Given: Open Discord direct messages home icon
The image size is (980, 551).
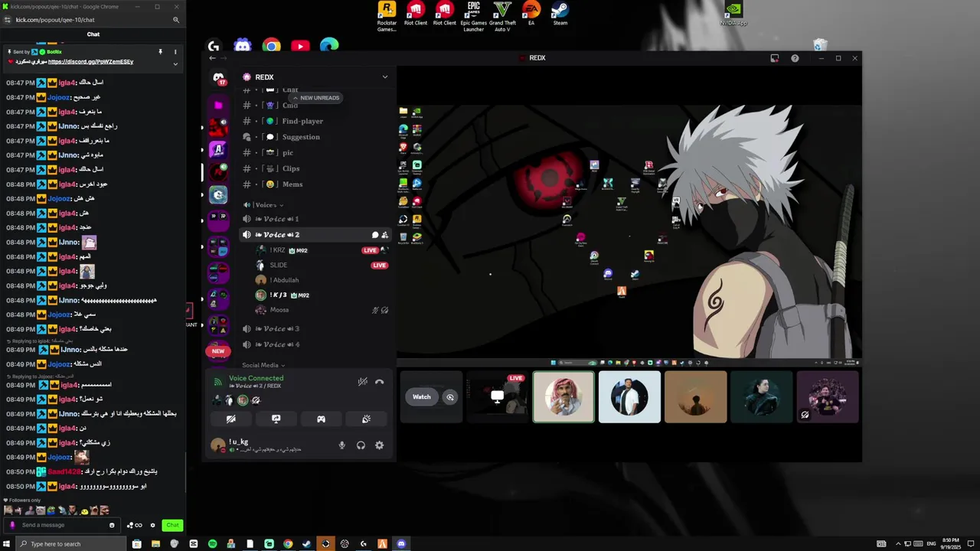Looking at the screenshot, I should [x=218, y=79].
